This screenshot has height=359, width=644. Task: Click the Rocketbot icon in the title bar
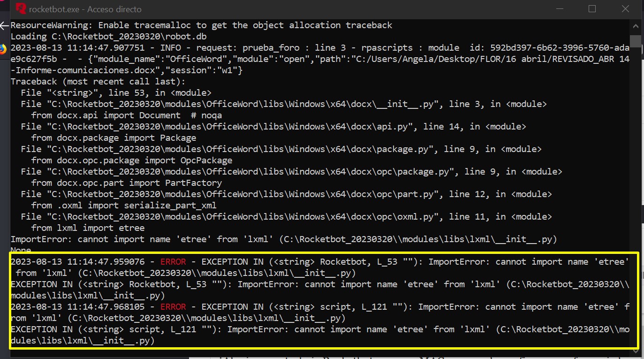pos(21,9)
